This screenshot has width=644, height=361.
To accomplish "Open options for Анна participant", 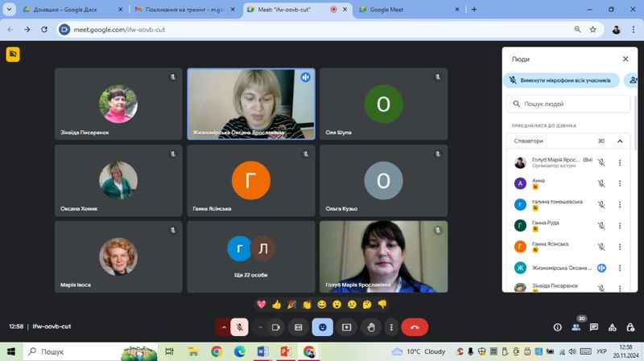I will point(620,183).
